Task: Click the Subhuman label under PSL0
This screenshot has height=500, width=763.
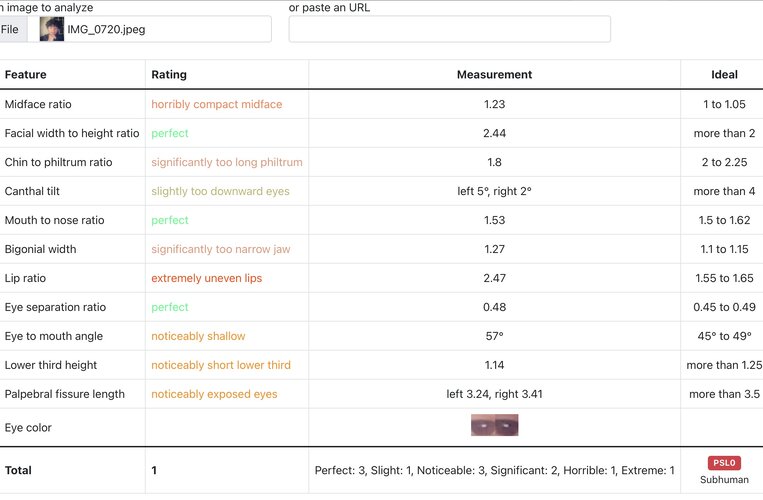Action: (724, 479)
